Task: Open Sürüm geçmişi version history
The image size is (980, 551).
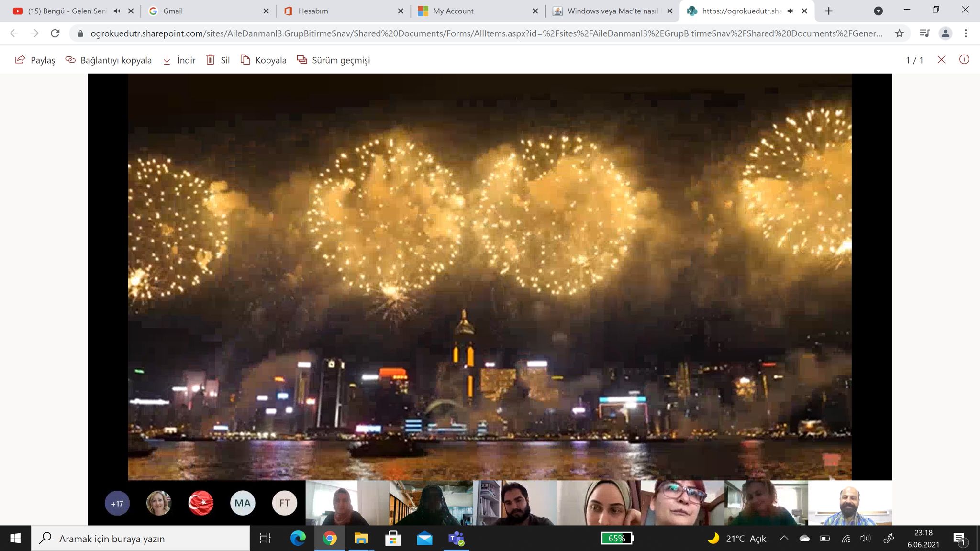Action: point(334,60)
